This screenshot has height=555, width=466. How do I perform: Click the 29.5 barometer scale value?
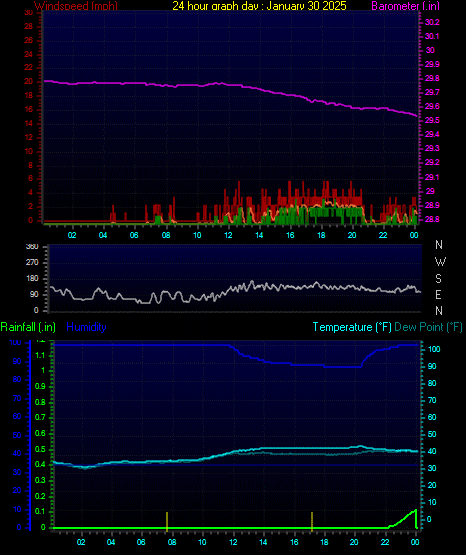pyautogui.click(x=432, y=120)
